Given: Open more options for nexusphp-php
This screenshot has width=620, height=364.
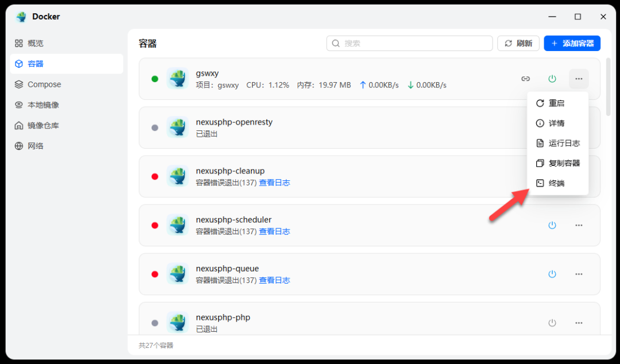Looking at the screenshot, I should pyautogui.click(x=579, y=323).
